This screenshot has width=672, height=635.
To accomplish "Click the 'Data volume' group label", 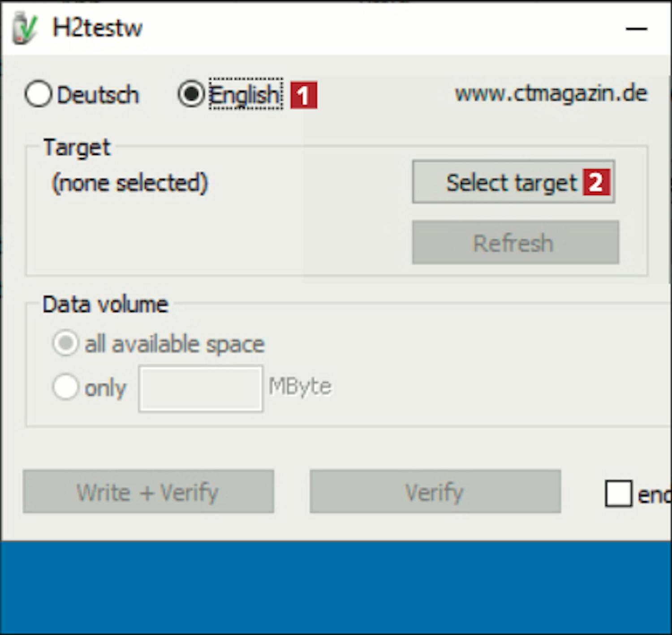I will tap(105, 305).
